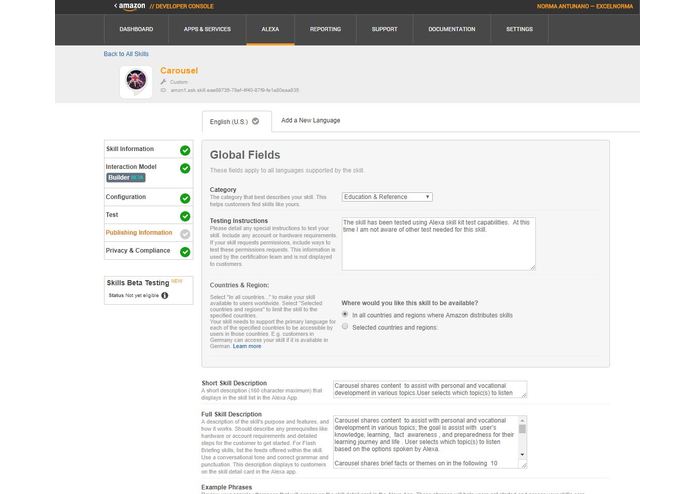The image size is (695, 494).
Task: Click the Status Not yet eligible text
Action: click(x=133, y=296)
